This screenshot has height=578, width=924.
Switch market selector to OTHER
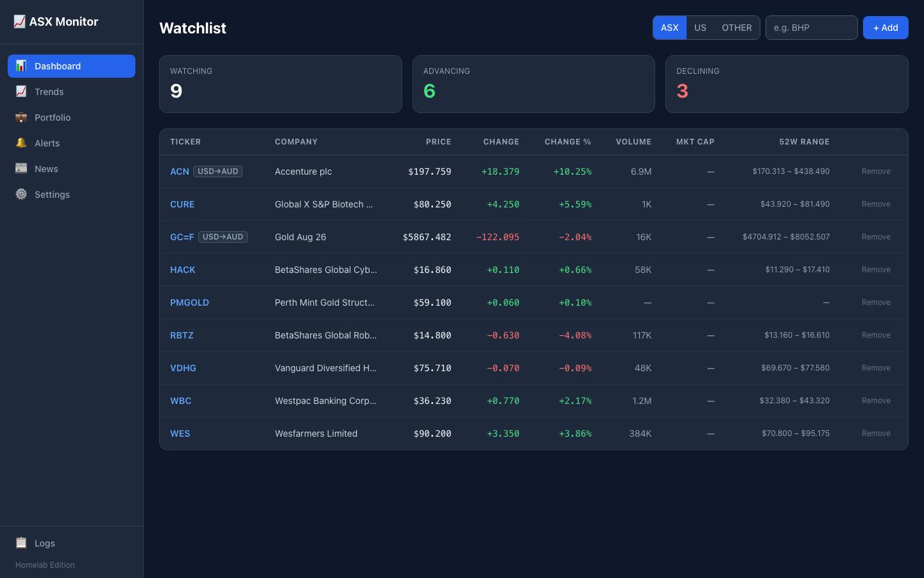[737, 28]
